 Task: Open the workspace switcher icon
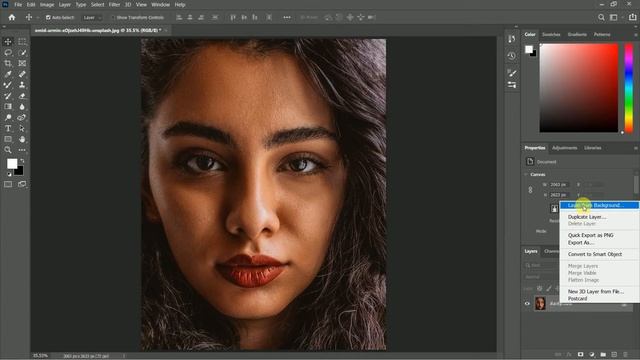614,18
